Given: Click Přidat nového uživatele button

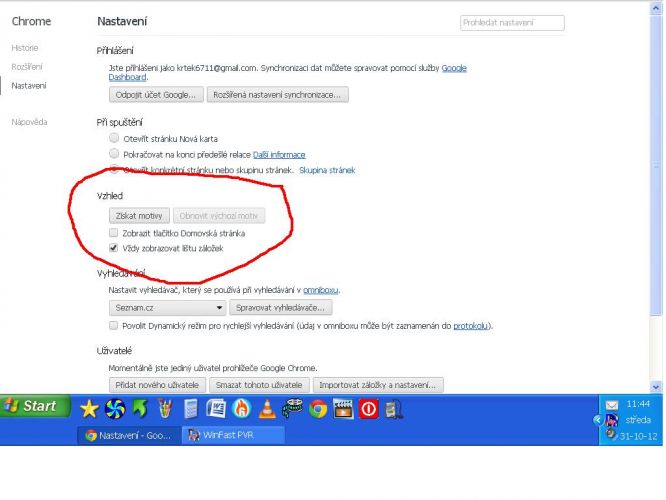Looking at the screenshot, I should tap(157, 385).
